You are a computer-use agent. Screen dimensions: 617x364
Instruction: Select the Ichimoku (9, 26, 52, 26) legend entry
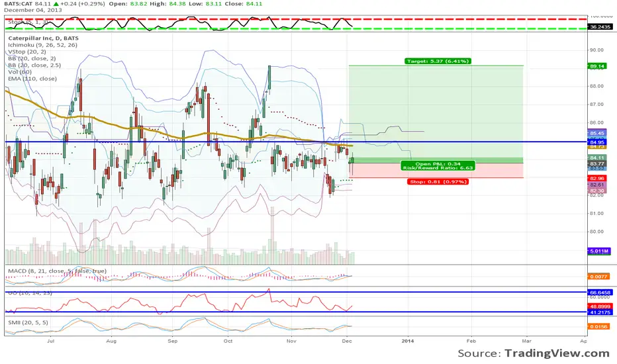42,45
